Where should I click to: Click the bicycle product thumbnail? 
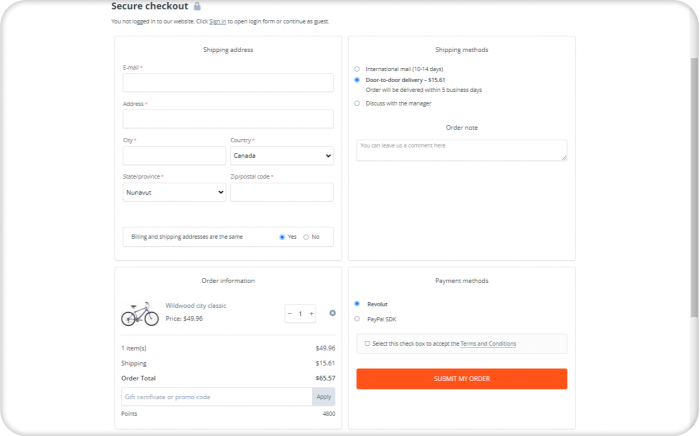click(x=140, y=314)
